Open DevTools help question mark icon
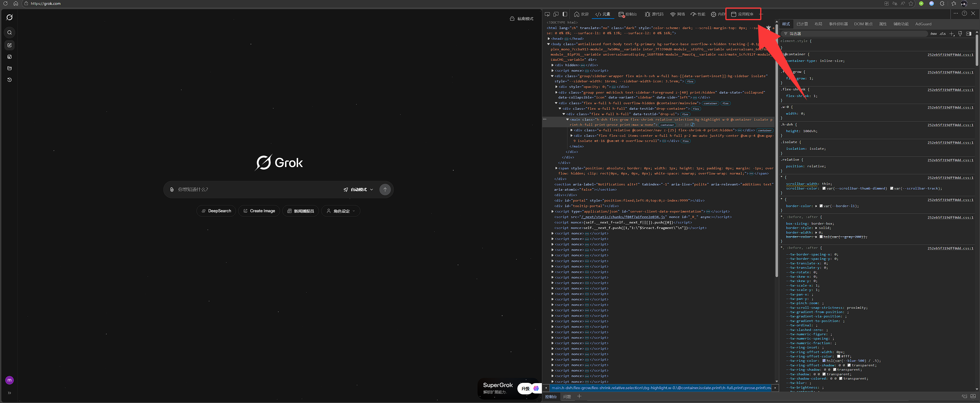The width and height of the screenshot is (980, 403). [964, 13]
